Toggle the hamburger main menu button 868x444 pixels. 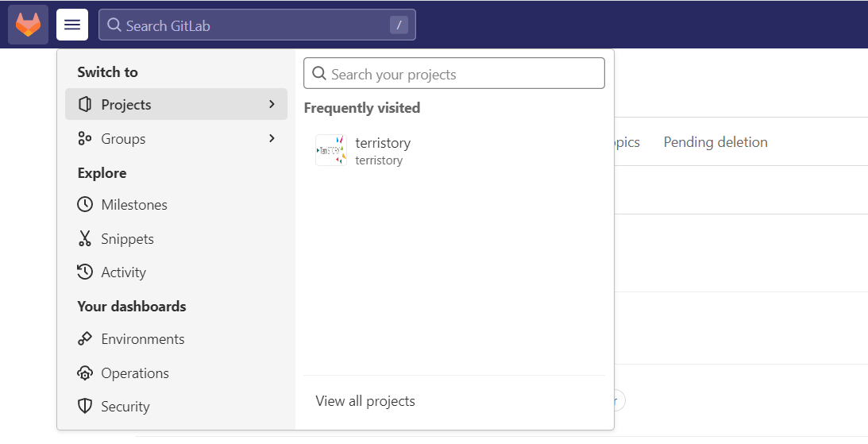72,25
